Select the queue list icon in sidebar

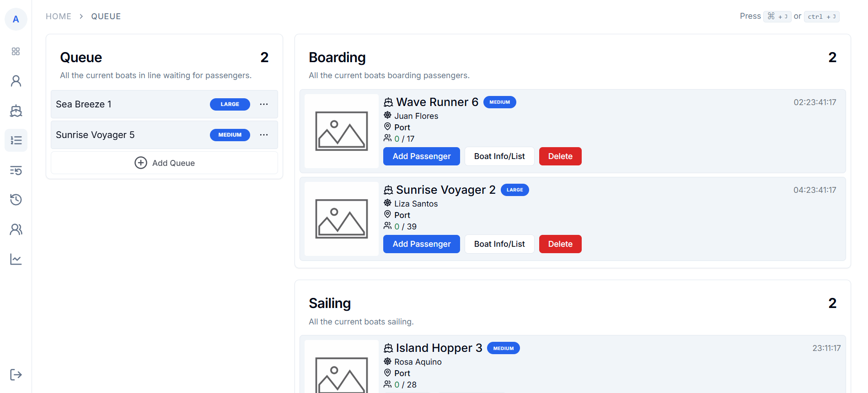pos(16,140)
